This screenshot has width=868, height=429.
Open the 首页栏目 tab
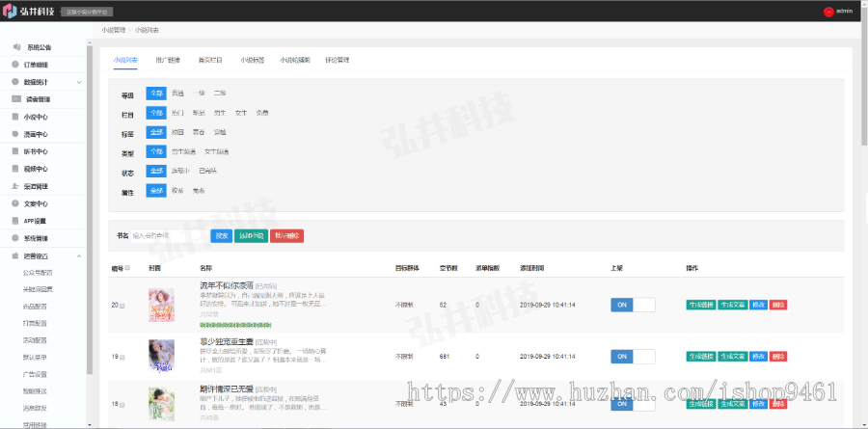click(x=210, y=60)
